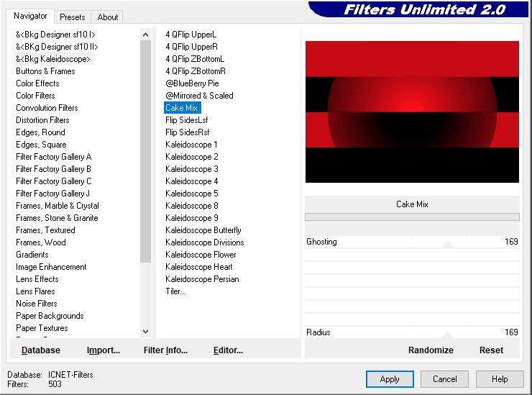Screen dimensions: 532x395
Task: Switch to the Presets tab
Action: 73,17
